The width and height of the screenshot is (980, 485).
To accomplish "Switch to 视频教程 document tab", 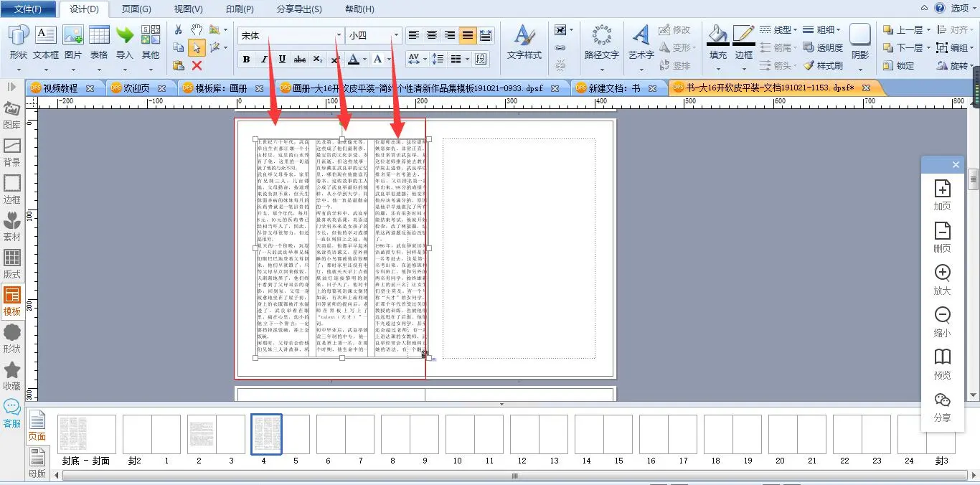I will pyautogui.click(x=60, y=88).
